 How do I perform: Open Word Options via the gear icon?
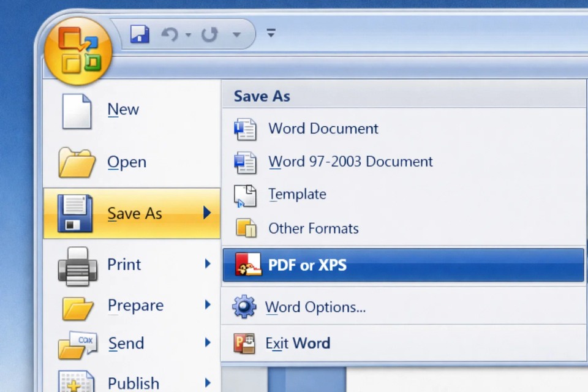244,307
